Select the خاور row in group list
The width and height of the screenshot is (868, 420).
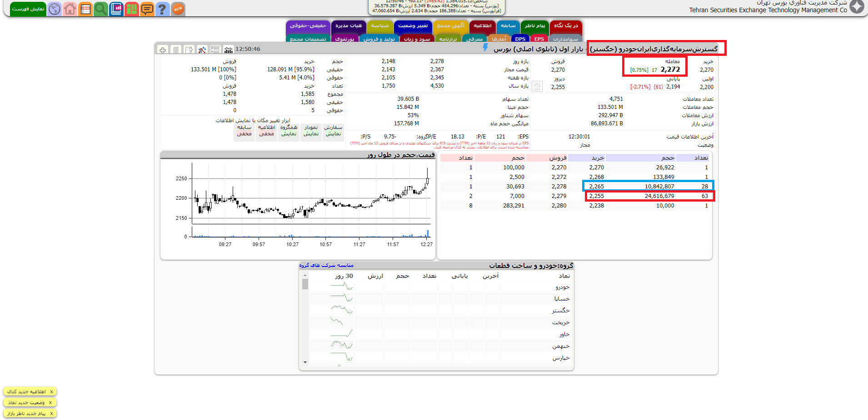(441, 334)
